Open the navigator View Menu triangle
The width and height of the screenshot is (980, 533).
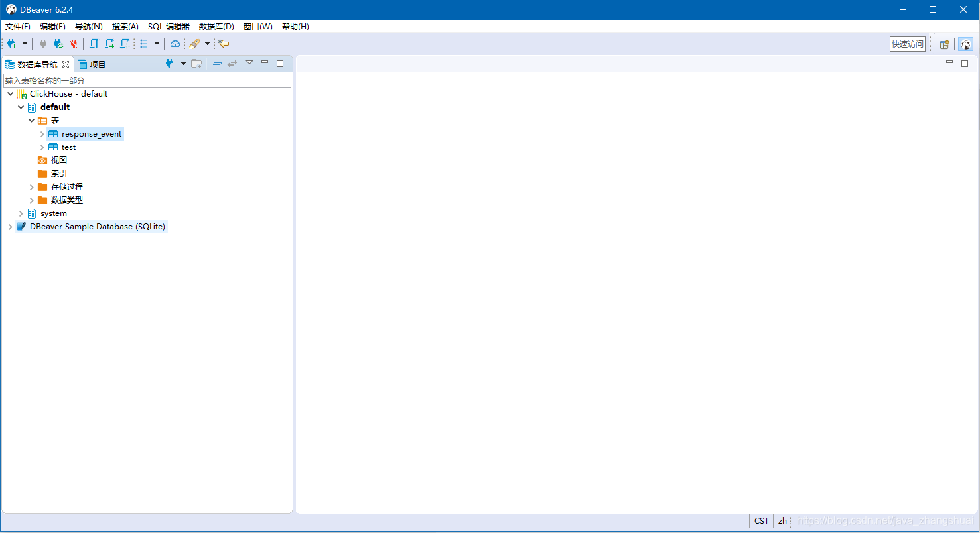pyautogui.click(x=249, y=62)
